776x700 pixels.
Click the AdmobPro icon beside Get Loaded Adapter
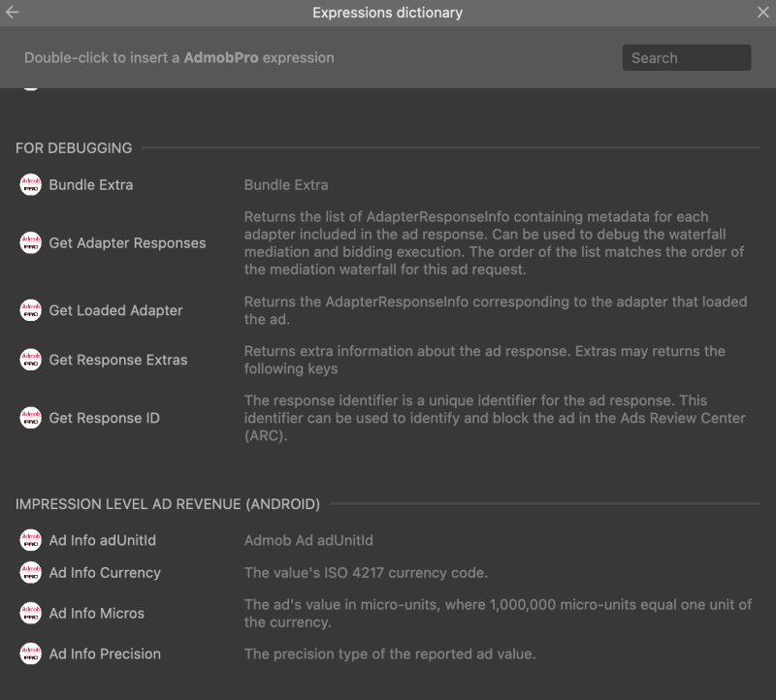coord(31,310)
